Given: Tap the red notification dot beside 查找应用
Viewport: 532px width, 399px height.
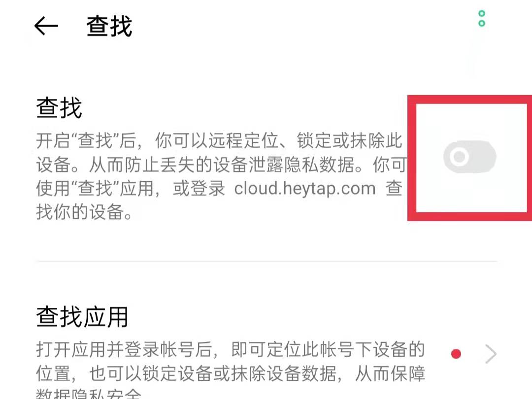Looking at the screenshot, I should tap(456, 354).
